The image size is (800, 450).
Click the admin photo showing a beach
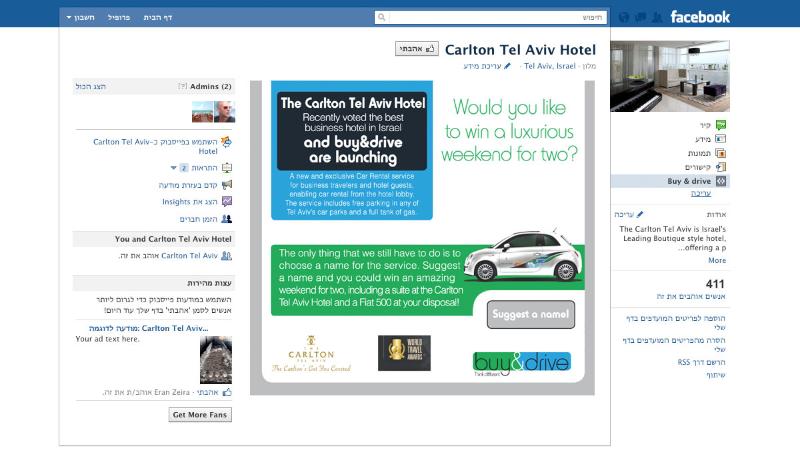coord(203,112)
